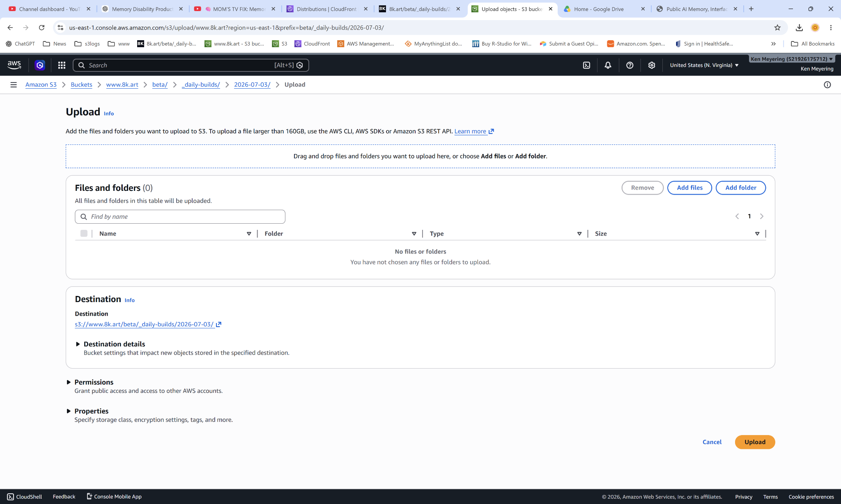Image resolution: width=841 pixels, height=504 pixels.
Task: Open Cookie preferences in footer
Action: pyautogui.click(x=811, y=497)
